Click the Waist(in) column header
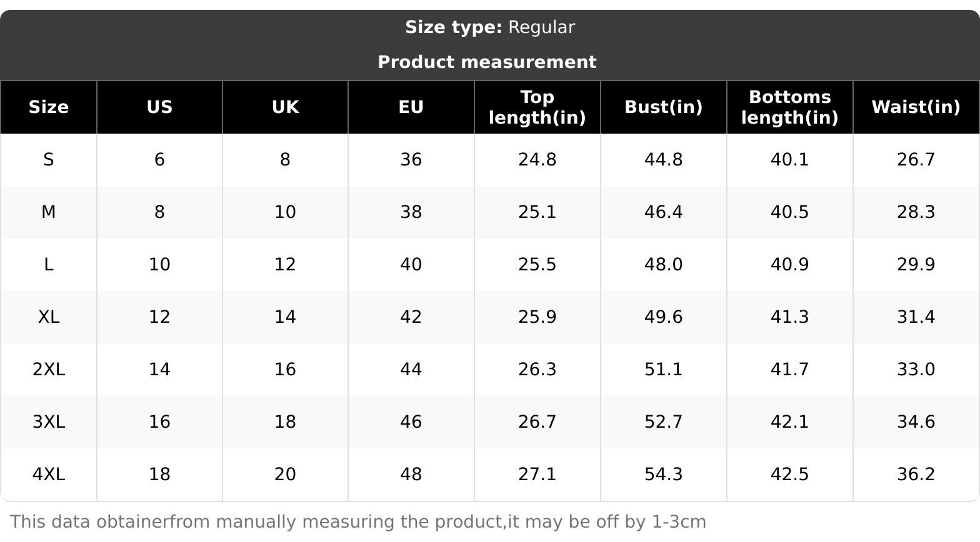 pos(916,107)
